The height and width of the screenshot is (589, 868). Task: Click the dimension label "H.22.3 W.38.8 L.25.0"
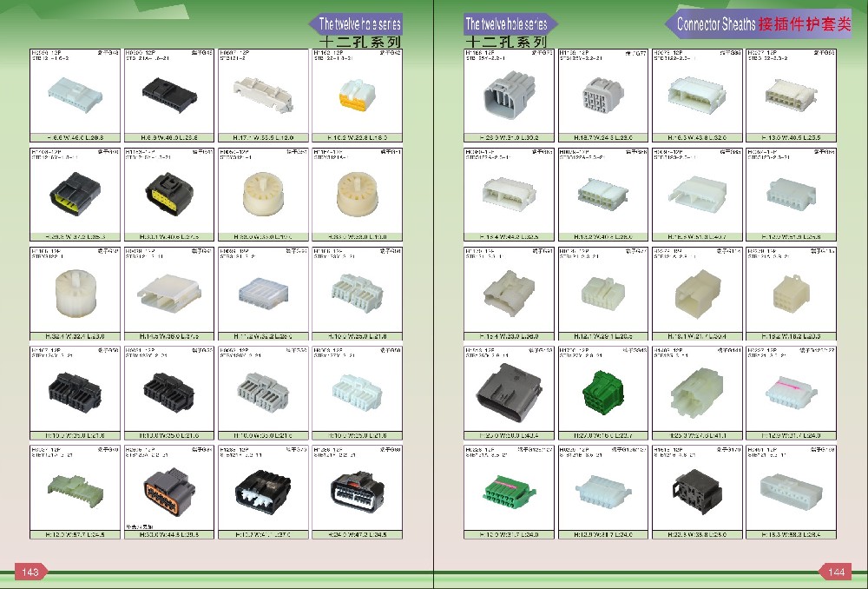[x=697, y=534]
